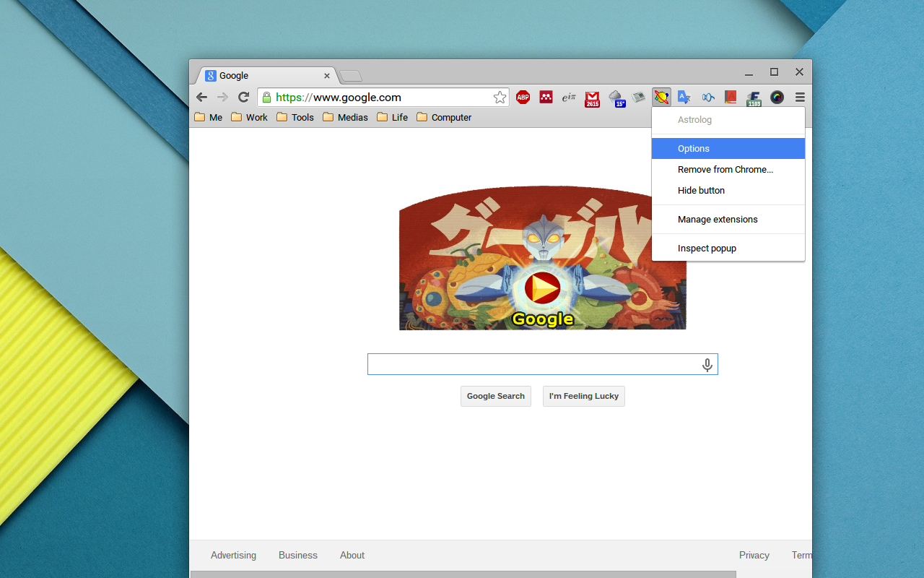Click the Google Search button
The width and height of the screenshot is (924, 578).
pos(496,396)
